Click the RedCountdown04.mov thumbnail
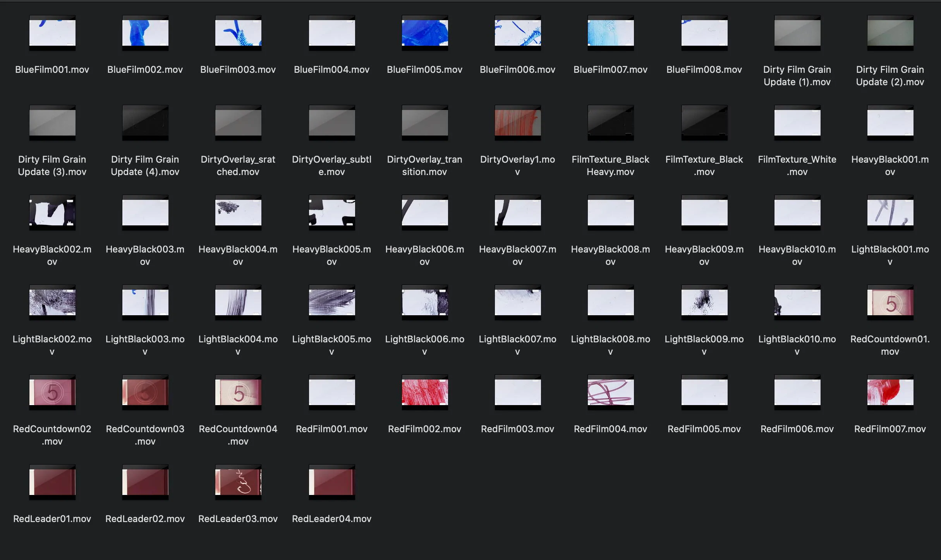 coord(238,392)
